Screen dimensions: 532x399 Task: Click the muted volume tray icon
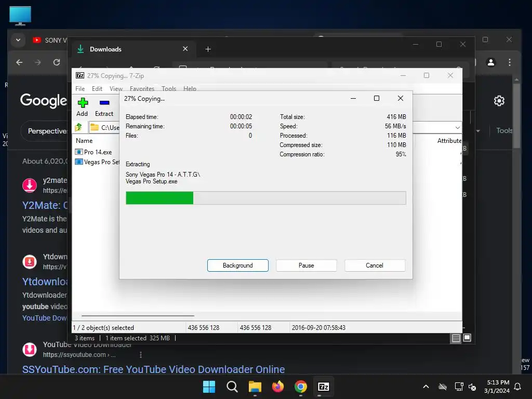[472, 387]
